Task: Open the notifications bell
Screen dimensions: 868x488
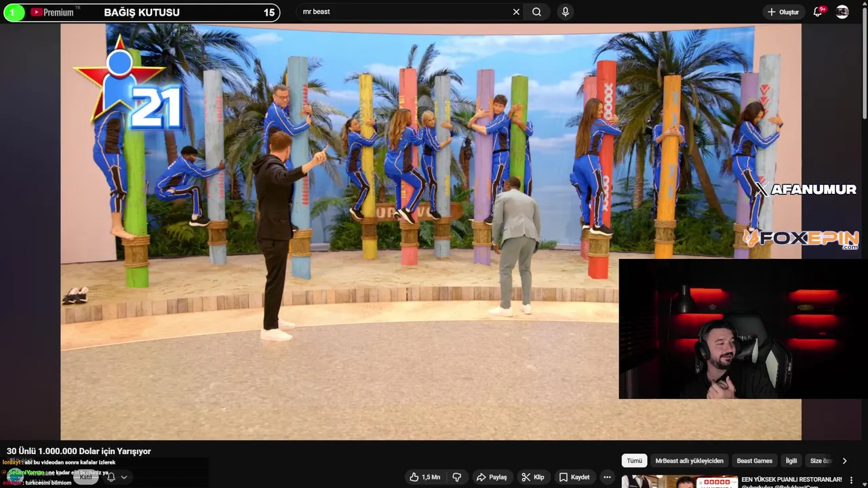Action: pos(818,12)
